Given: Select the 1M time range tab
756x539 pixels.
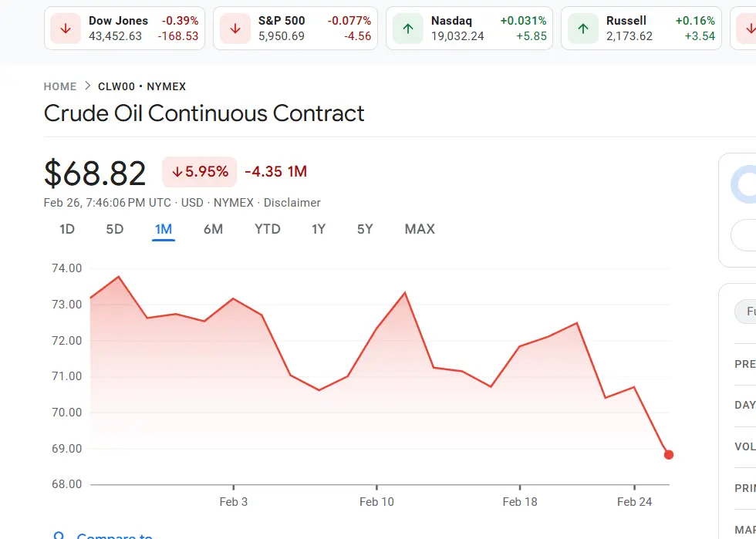Looking at the screenshot, I should point(164,229).
